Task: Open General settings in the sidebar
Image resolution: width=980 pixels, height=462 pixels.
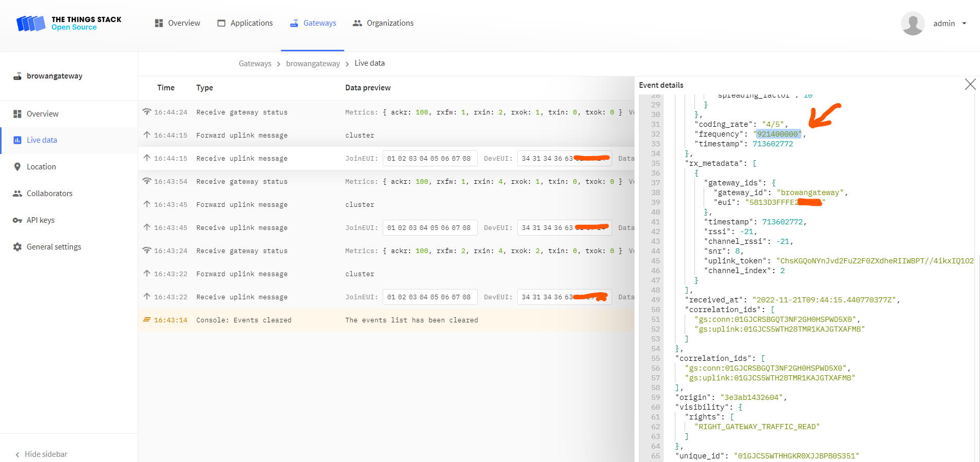Action: point(53,247)
